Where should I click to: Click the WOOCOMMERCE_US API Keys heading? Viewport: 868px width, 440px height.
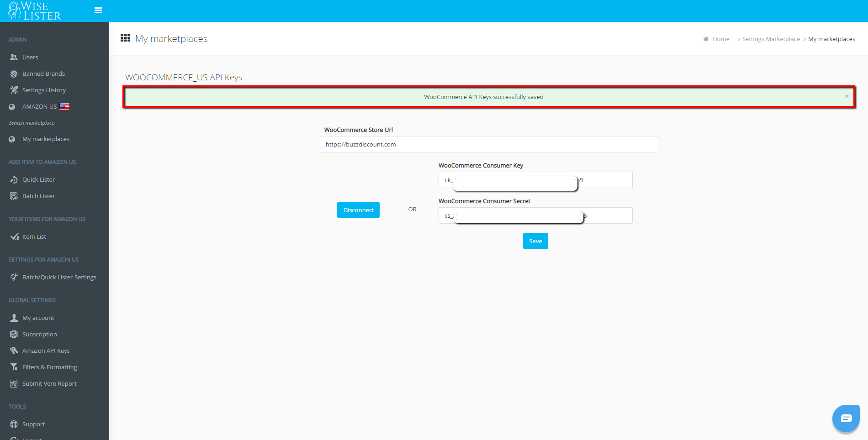point(184,77)
